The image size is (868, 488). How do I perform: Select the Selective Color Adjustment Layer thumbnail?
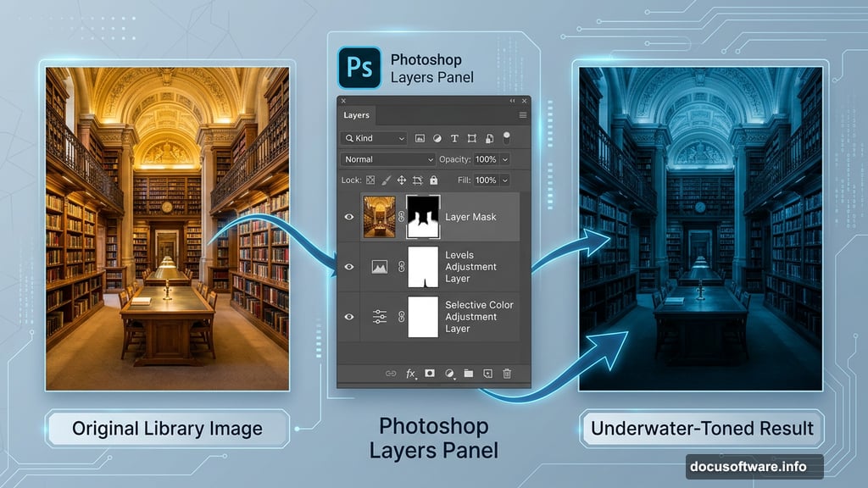pyautogui.click(x=381, y=316)
